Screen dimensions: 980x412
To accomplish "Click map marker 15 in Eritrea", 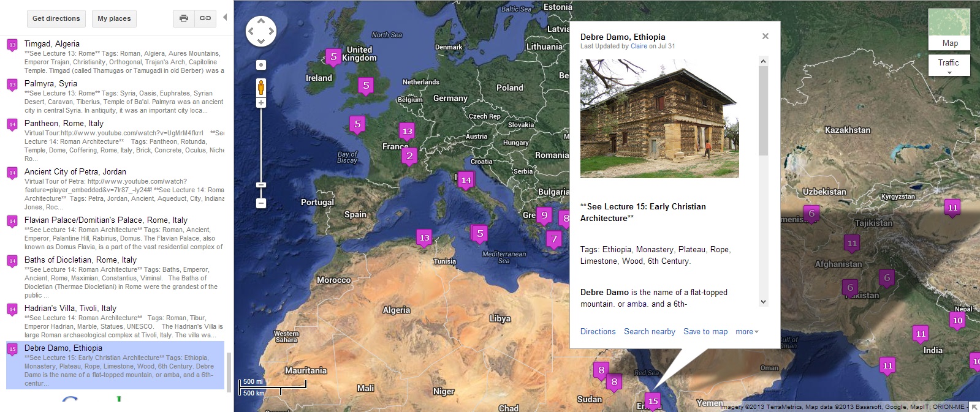I will click(x=653, y=402).
